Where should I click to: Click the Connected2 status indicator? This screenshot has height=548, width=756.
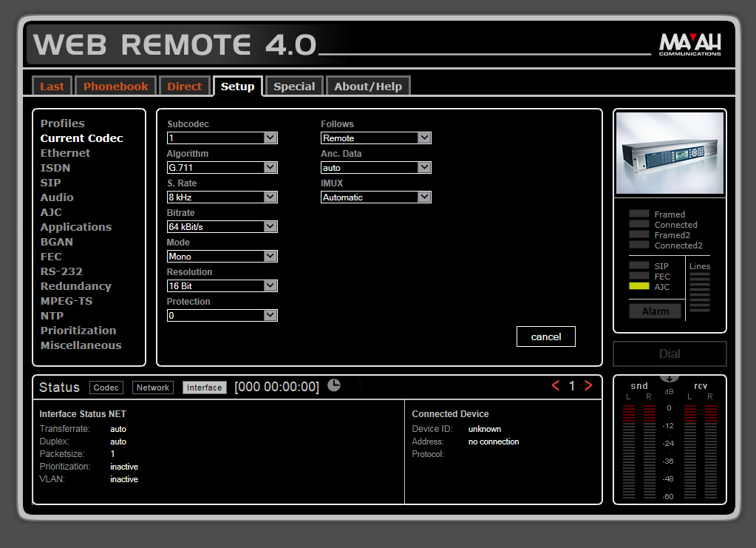click(638, 245)
